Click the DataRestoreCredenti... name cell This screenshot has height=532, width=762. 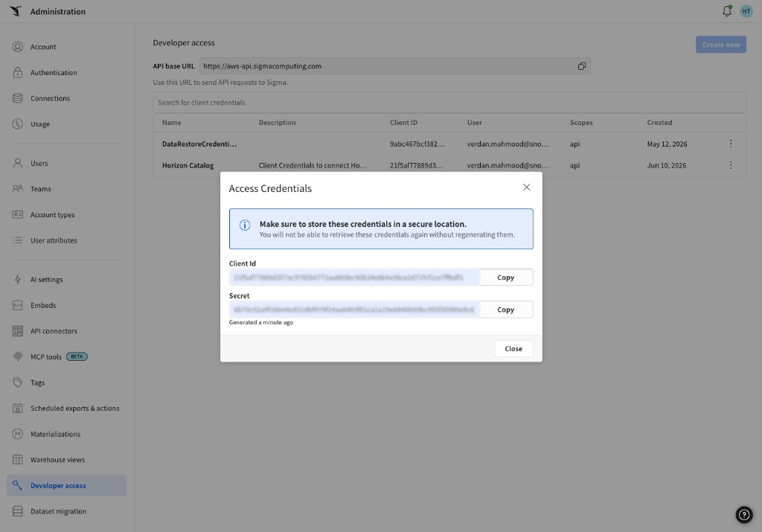tap(199, 144)
